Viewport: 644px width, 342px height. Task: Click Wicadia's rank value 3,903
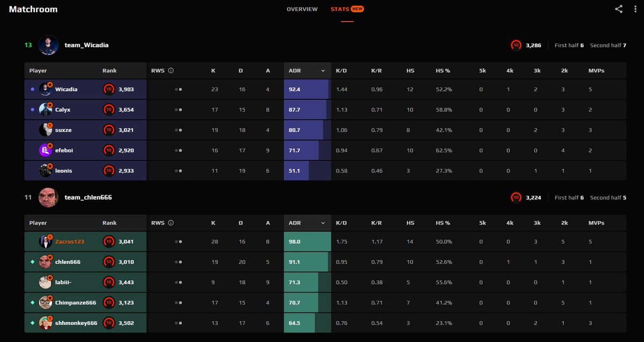126,89
